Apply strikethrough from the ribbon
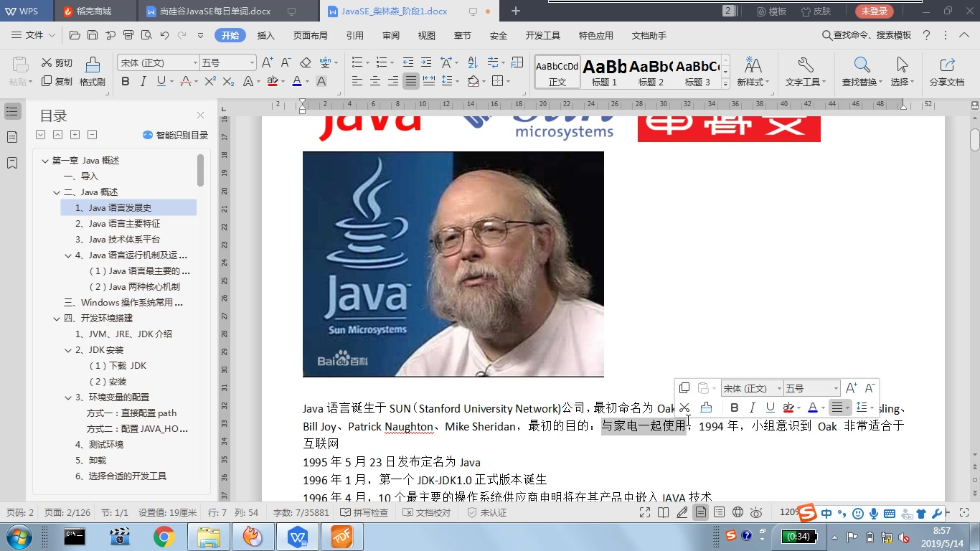The height and width of the screenshot is (551, 980). [x=186, y=81]
